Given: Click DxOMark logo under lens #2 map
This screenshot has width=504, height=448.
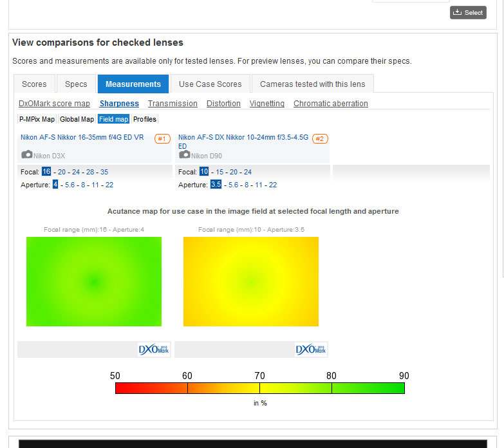Looking at the screenshot, I should click(311, 350).
